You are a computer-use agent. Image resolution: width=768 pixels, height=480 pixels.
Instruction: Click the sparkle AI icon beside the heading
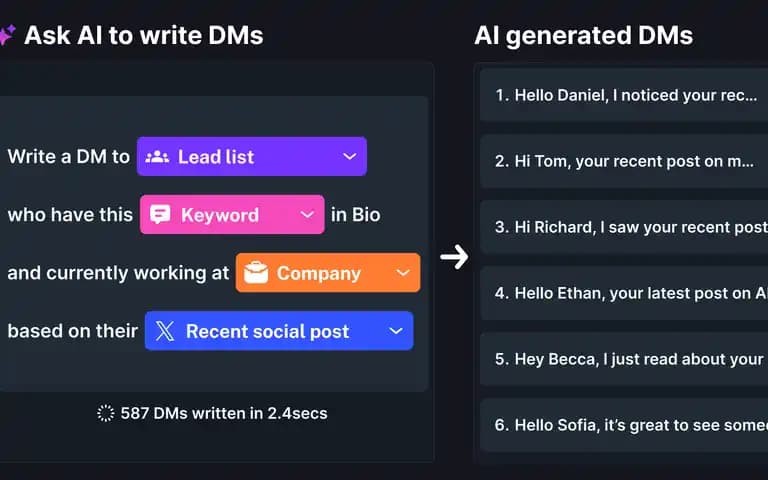pos(7,36)
